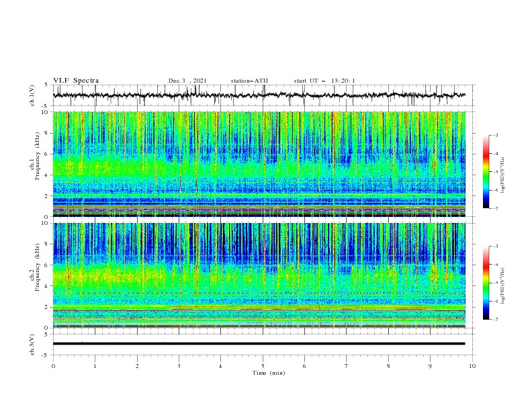Click the "VLF Spectra" plot title

(76, 81)
